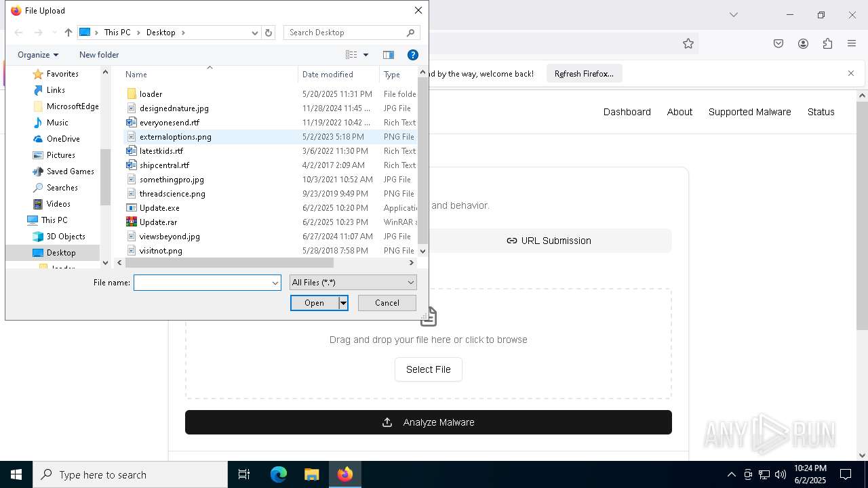Select Favorites in navigation pane

pyautogui.click(x=62, y=74)
